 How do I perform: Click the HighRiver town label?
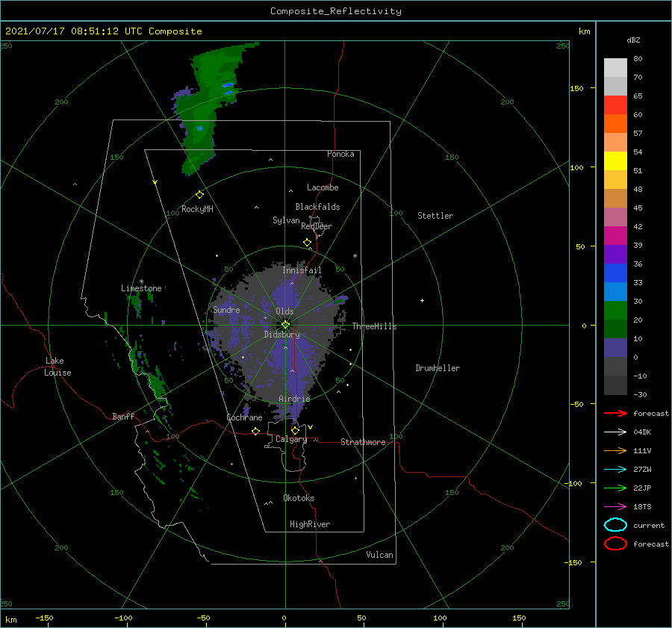tap(309, 524)
